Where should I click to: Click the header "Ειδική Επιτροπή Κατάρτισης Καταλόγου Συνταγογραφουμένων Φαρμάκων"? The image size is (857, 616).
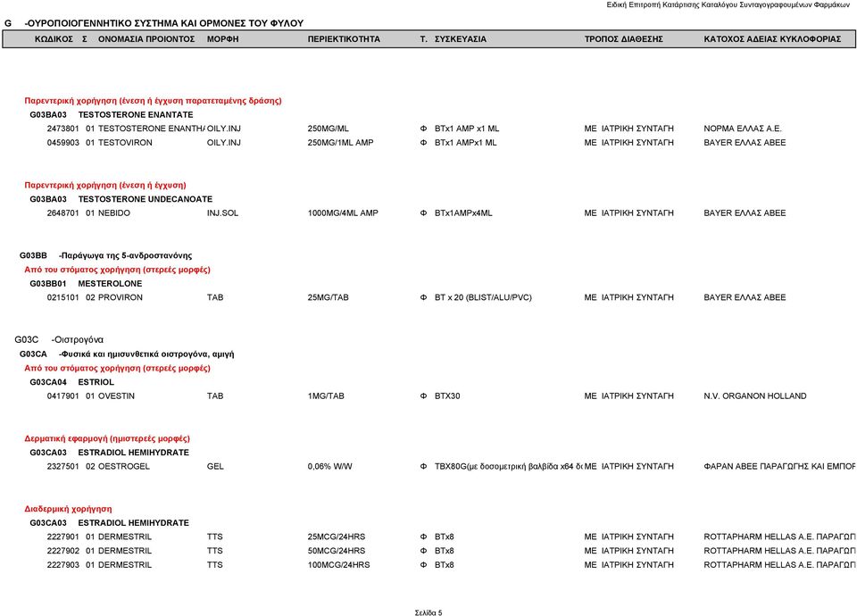(x=728, y=5)
